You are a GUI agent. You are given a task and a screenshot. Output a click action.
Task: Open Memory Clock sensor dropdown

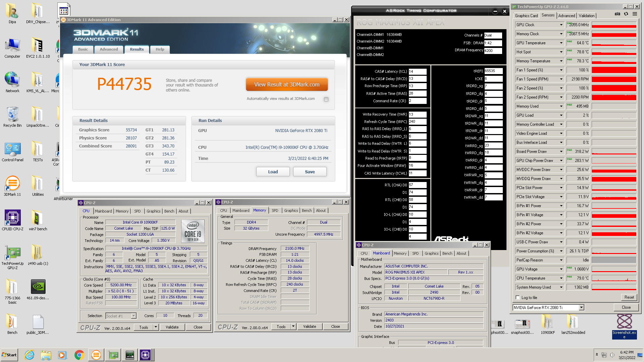click(x=561, y=34)
